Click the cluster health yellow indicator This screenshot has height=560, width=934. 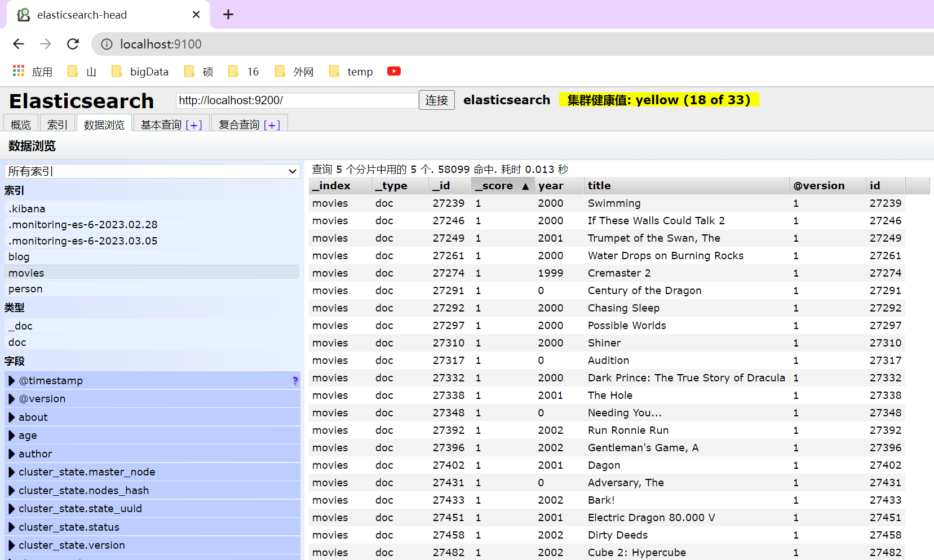(x=659, y=100)
